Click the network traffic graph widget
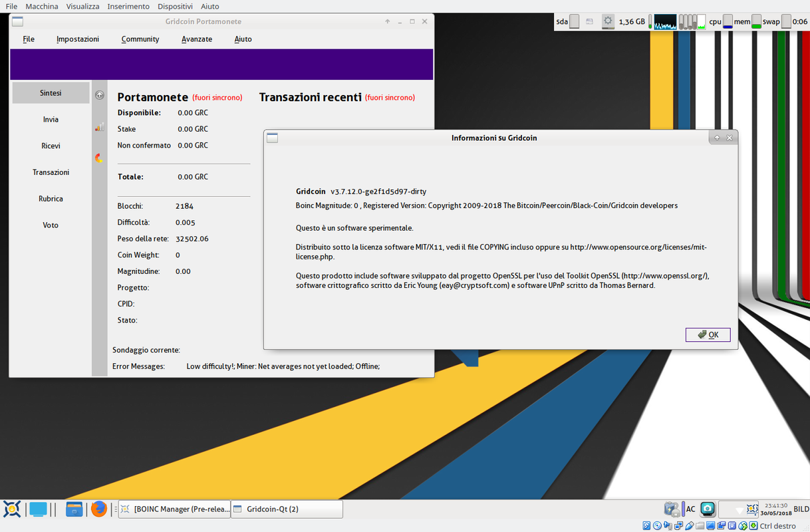 665,22
